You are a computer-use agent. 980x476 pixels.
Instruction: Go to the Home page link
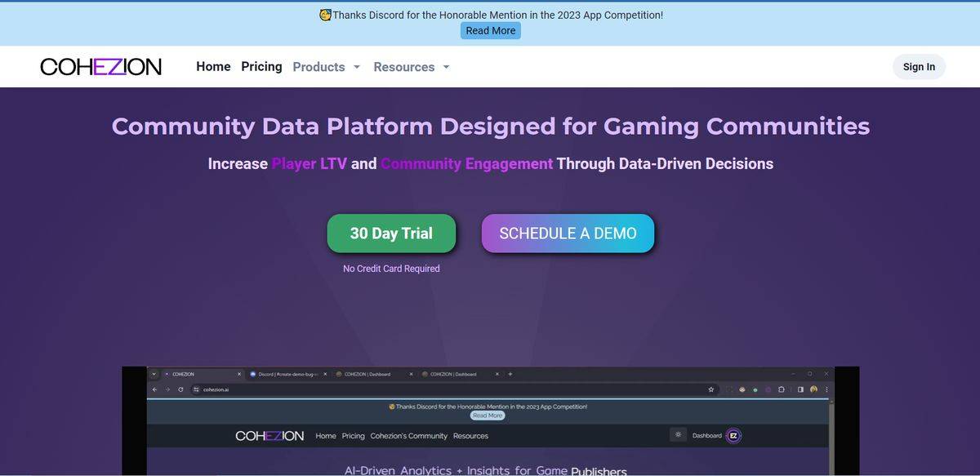[213, 67]
